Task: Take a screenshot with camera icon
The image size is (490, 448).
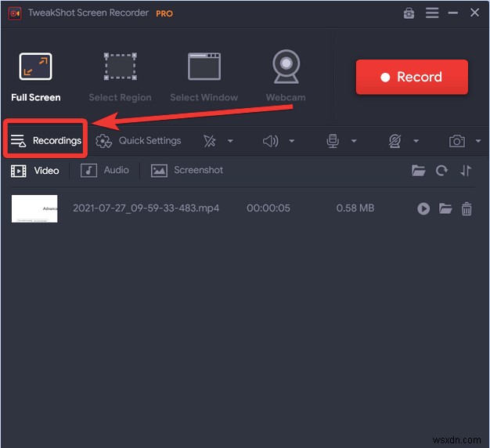Action: point(457,141)
